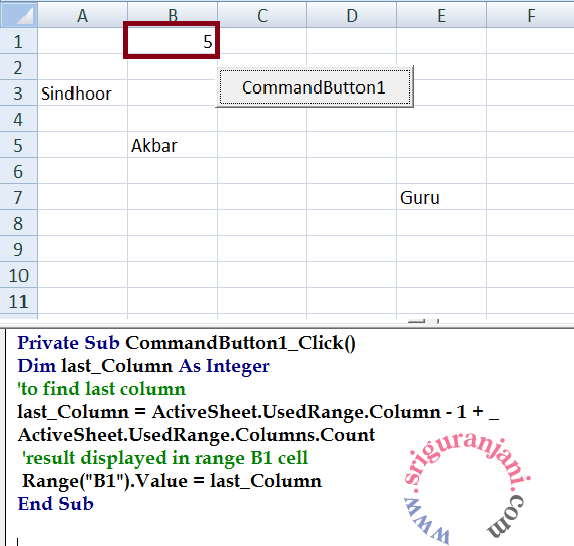Click the 'to find last column comment

102,389
